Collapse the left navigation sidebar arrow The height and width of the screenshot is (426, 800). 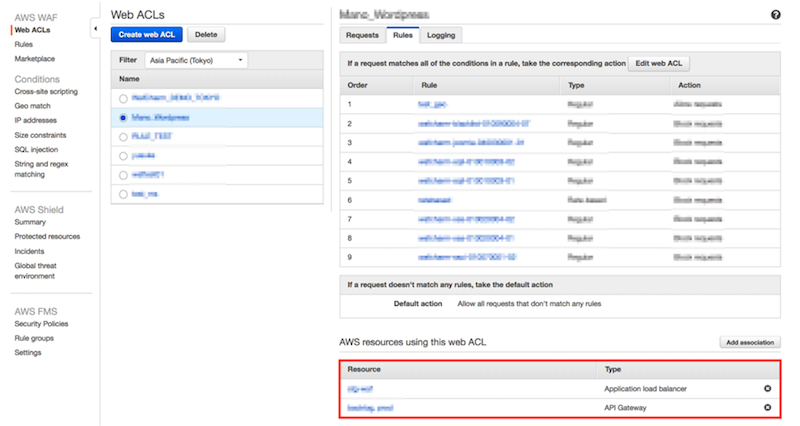pyautogui.click(x=94, y=30)
